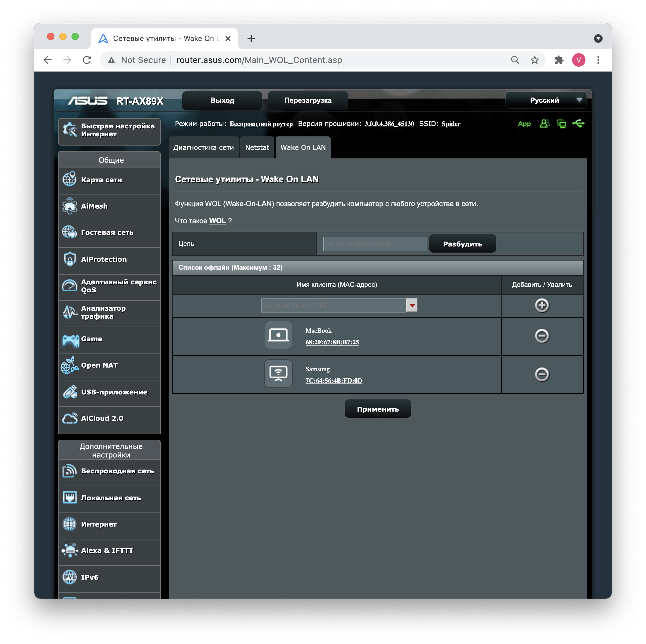Reload the browser page
646x644 pixels.
87,60
